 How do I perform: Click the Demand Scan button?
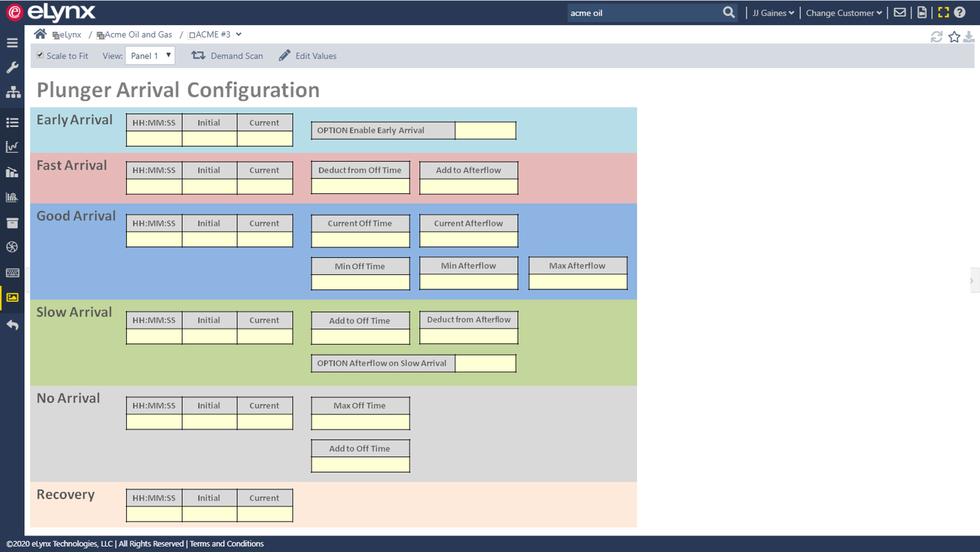(x=227, y=56)
